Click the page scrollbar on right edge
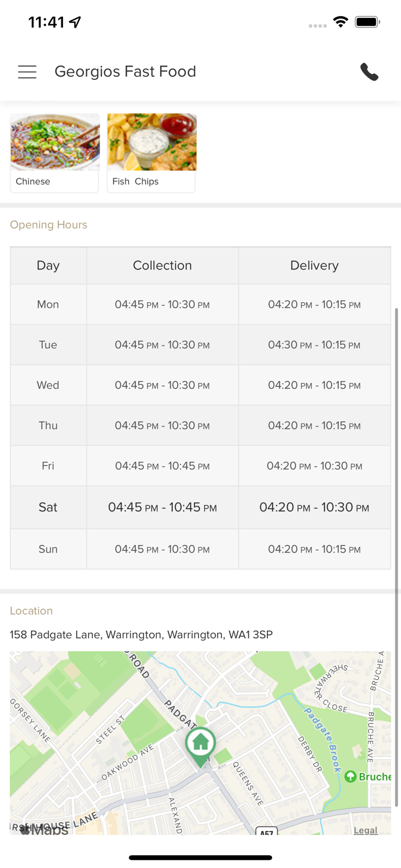This screenshot has width=401, height=868. (396, 556)
